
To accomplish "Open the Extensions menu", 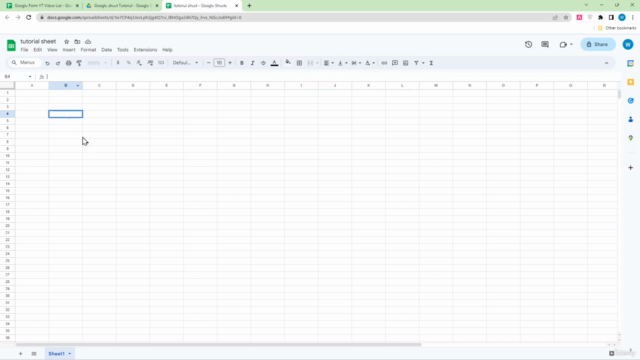I will [145, 50].
